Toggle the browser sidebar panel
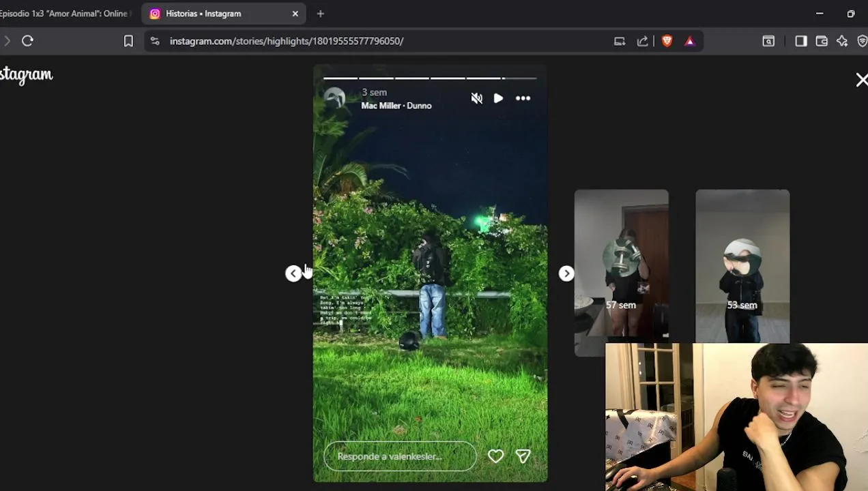 (x=801, y=41)
